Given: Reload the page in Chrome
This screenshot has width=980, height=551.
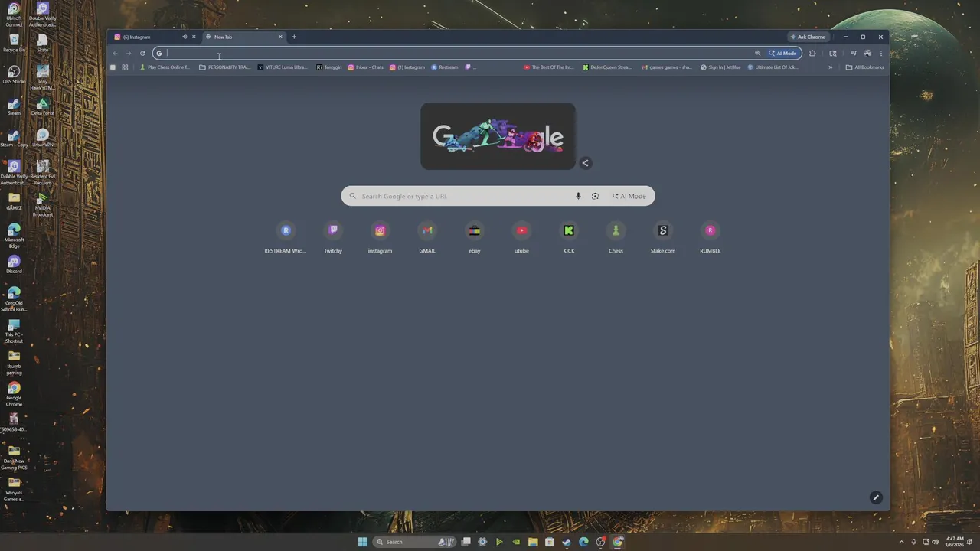Looking at the screenshot, I should coord(142,53).
